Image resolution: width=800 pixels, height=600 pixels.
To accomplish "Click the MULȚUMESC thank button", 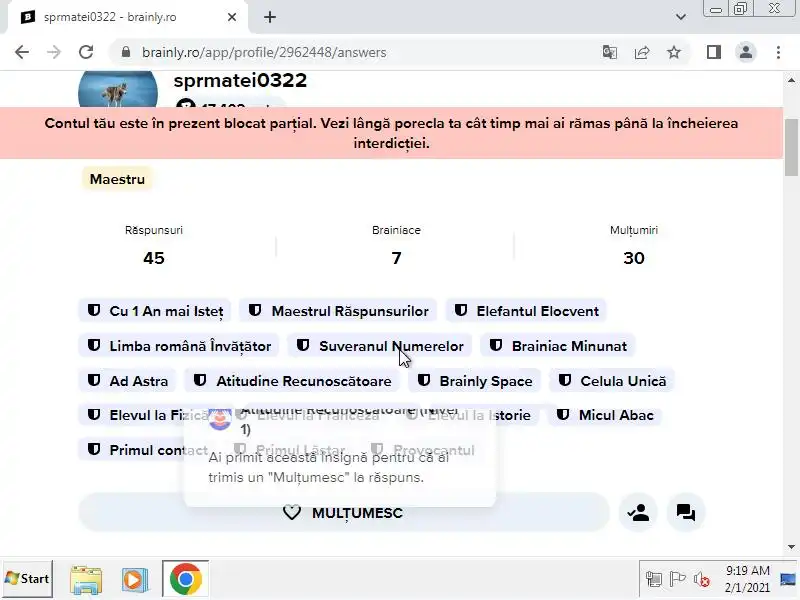I will click(x=344, y=512).
